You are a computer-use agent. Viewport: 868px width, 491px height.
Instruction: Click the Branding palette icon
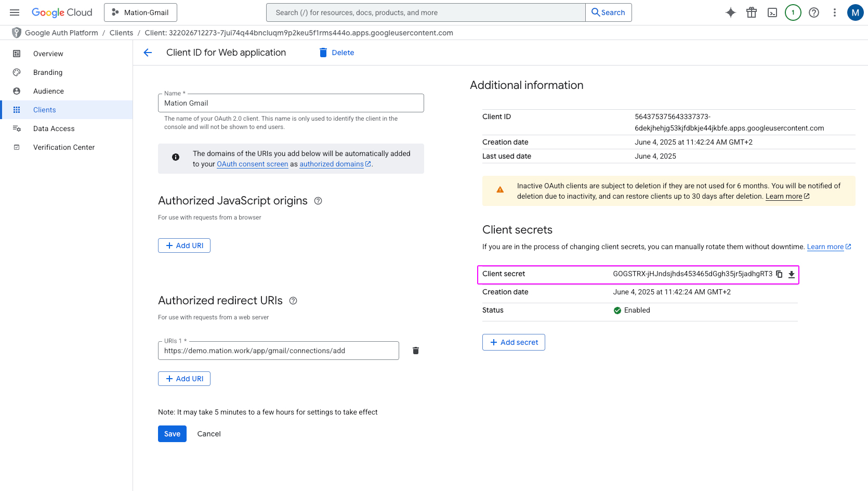(17, 72)
